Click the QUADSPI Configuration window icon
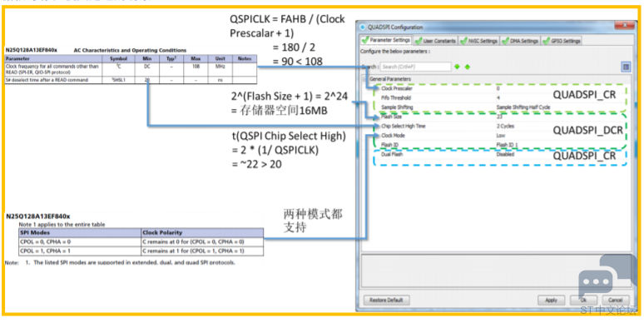The height and width of the screenshot is (323, 644). [x=362, y=27]
